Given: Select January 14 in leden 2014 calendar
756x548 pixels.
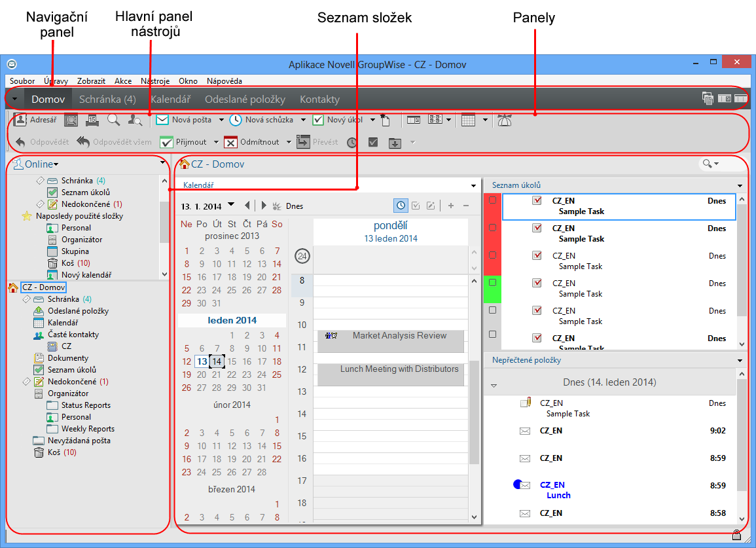Looking at the screenshot, I should [217, 361].
